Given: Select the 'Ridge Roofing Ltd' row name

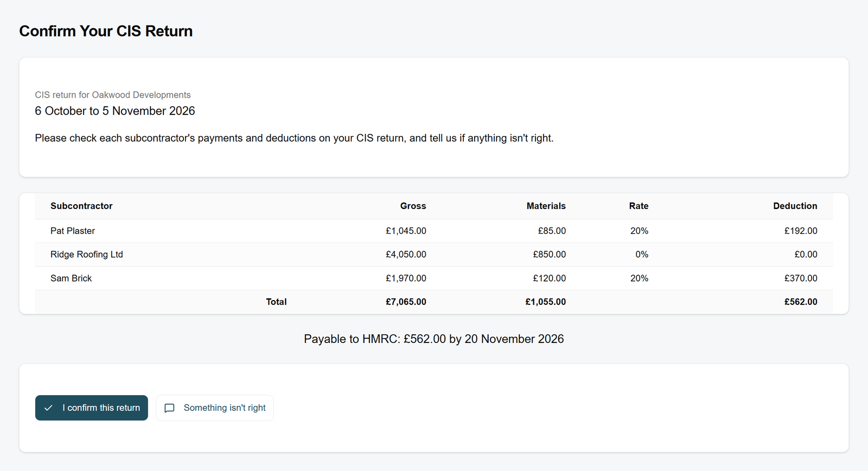Looking at the screenshot, I should coord(87,254).
